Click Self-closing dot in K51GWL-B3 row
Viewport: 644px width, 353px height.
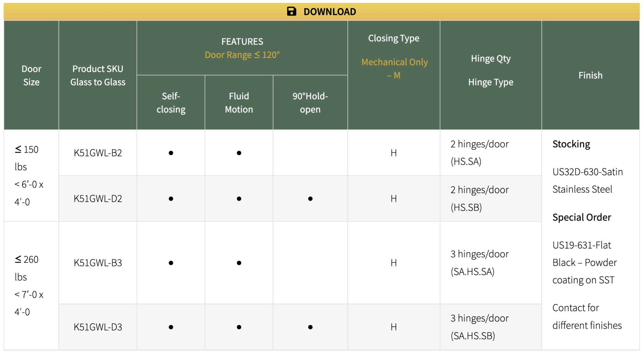(171, 263)
